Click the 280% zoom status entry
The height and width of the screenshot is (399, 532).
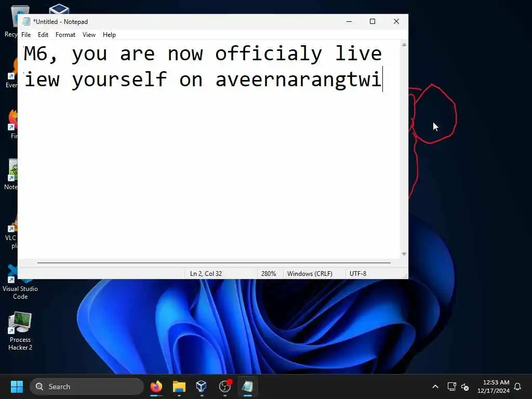coord(269,273)
